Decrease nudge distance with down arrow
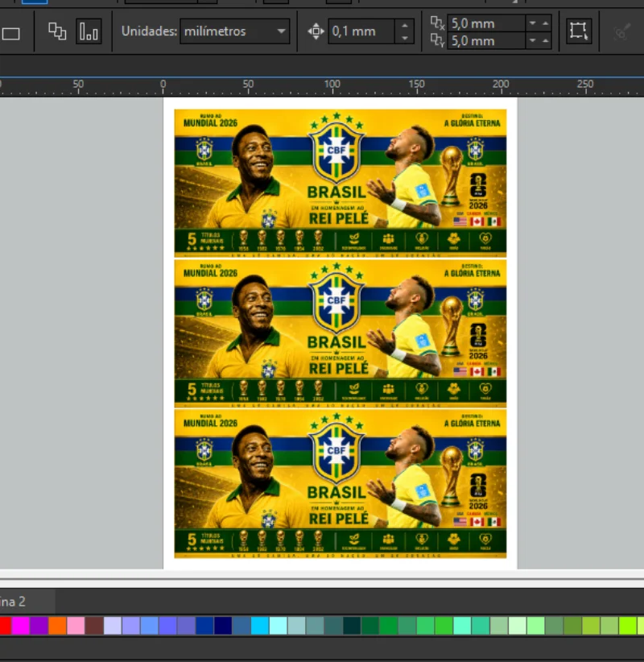This screenshot has height=662, width=644. (x=405, y=38)
